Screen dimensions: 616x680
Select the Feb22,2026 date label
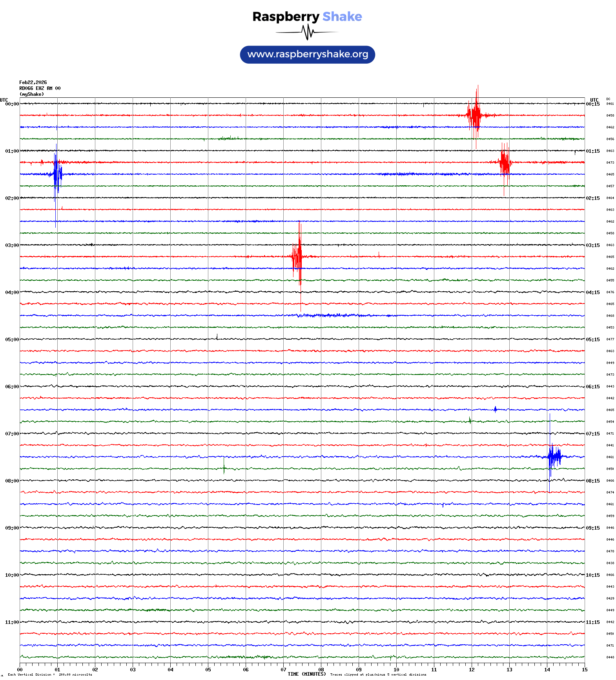pyautogui.click(x=33, y=82)
